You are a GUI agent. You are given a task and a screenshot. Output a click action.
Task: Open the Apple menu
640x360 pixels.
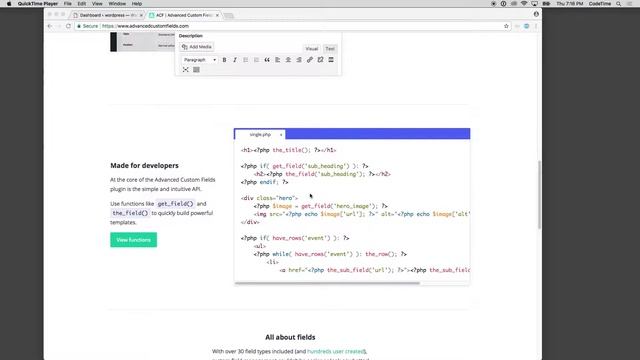[9, 4]
